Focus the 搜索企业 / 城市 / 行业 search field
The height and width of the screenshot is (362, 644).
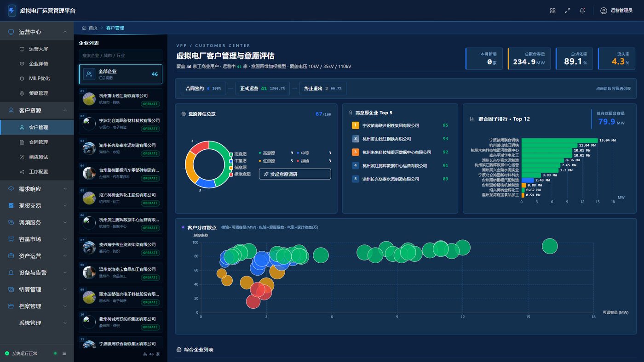(x=121, y=55)
